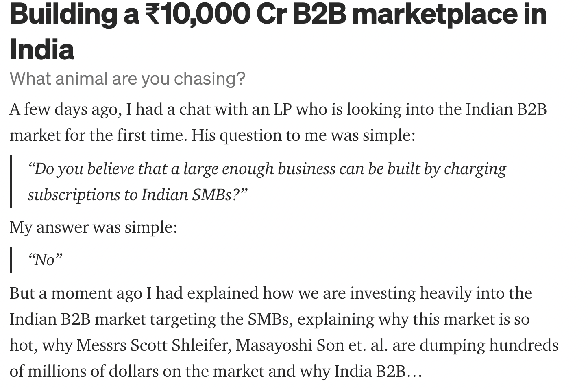
Task: Click the vertical bar beside the subscriptions quote
Action: tap(11, 181)
